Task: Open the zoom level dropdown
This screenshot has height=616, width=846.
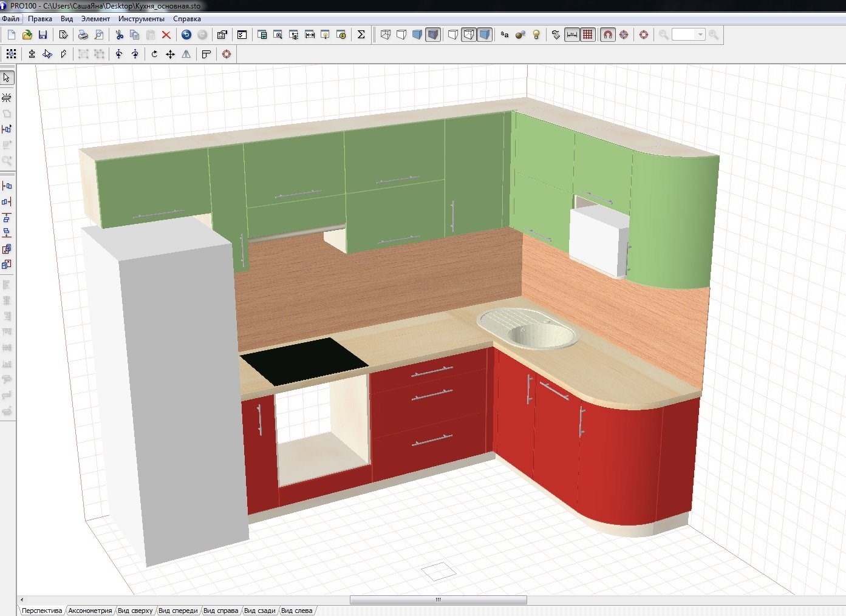Action: [x=700, y=35]
